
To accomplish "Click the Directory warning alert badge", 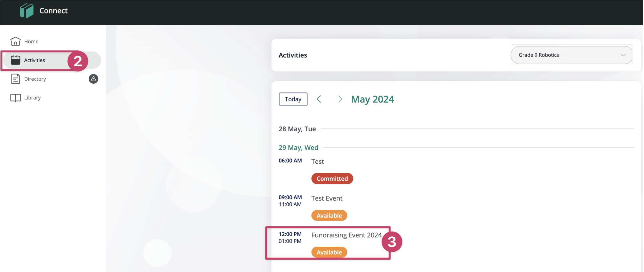I will (x=94, y=79).
